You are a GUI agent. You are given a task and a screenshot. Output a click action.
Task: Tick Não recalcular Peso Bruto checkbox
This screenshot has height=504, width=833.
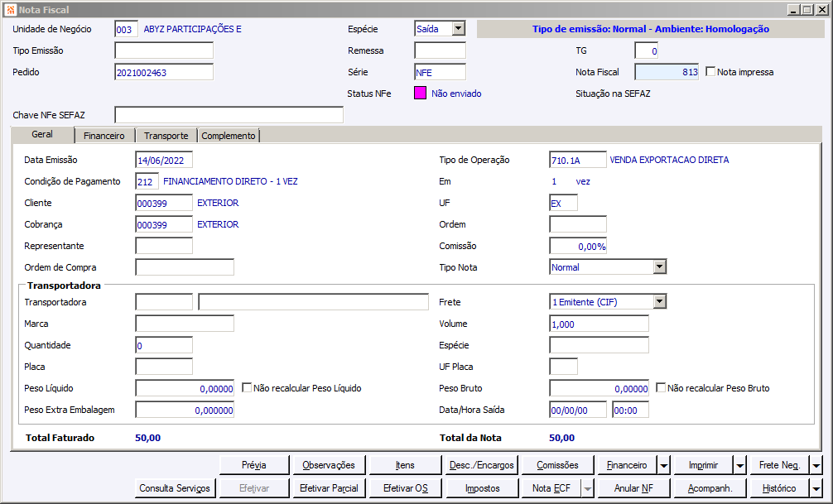(x=661, y=387)
